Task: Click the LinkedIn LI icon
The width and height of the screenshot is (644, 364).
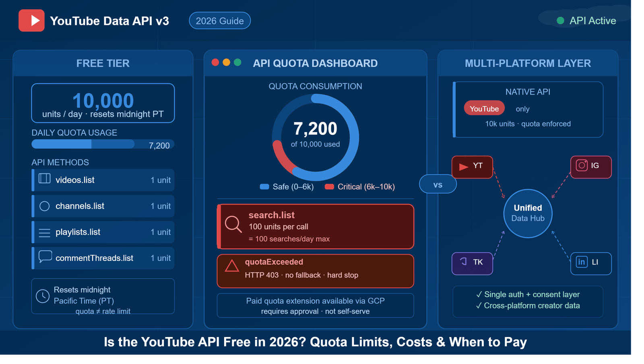Action: point(582,262)
